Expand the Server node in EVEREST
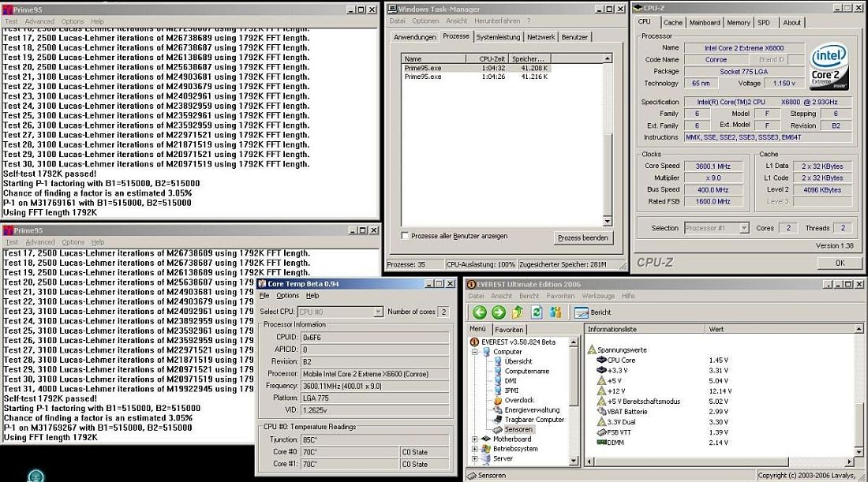The width and height of the screenshot is (868, 482). [474, 459]
